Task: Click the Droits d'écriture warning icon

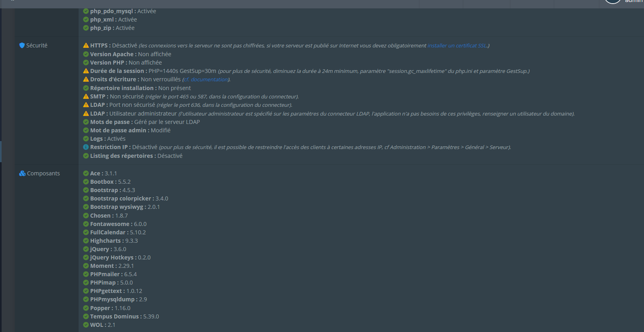Action: pyautogui.click(x=86, y=79)
